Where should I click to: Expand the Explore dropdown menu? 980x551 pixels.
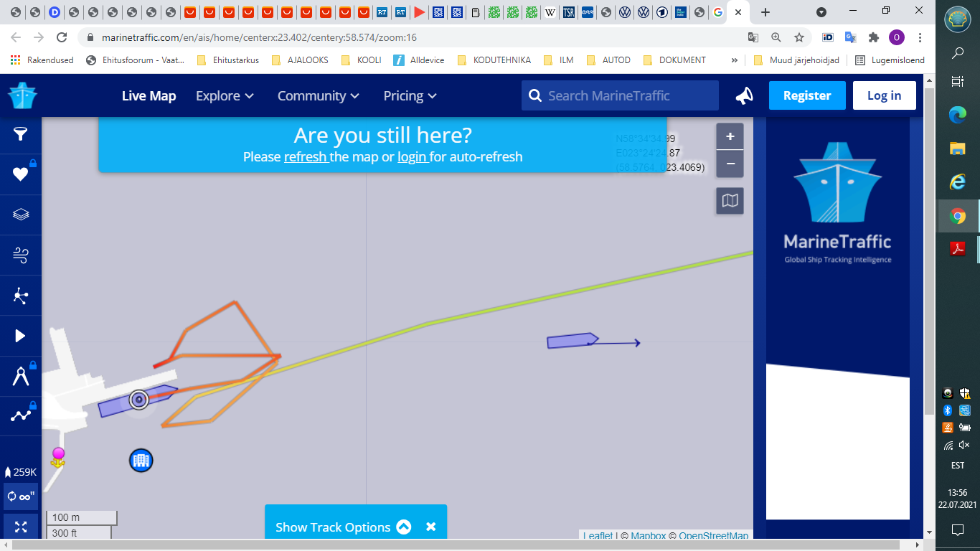click(x=225, y=96)
